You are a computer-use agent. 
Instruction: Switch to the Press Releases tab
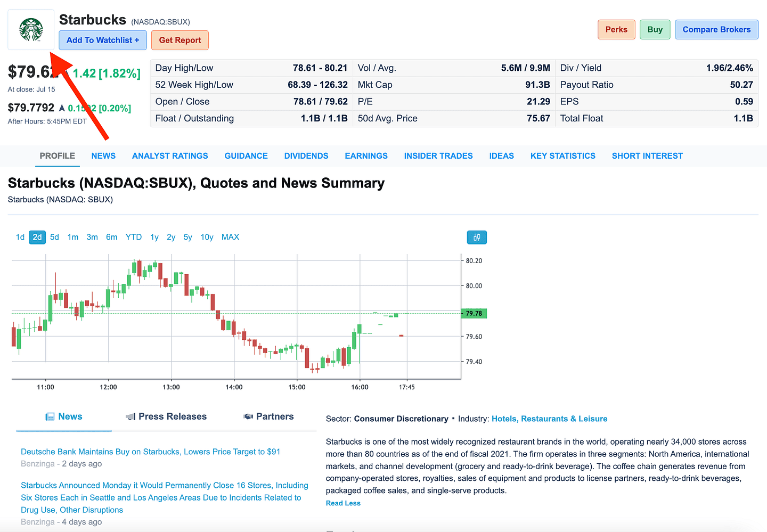[166, 416]
